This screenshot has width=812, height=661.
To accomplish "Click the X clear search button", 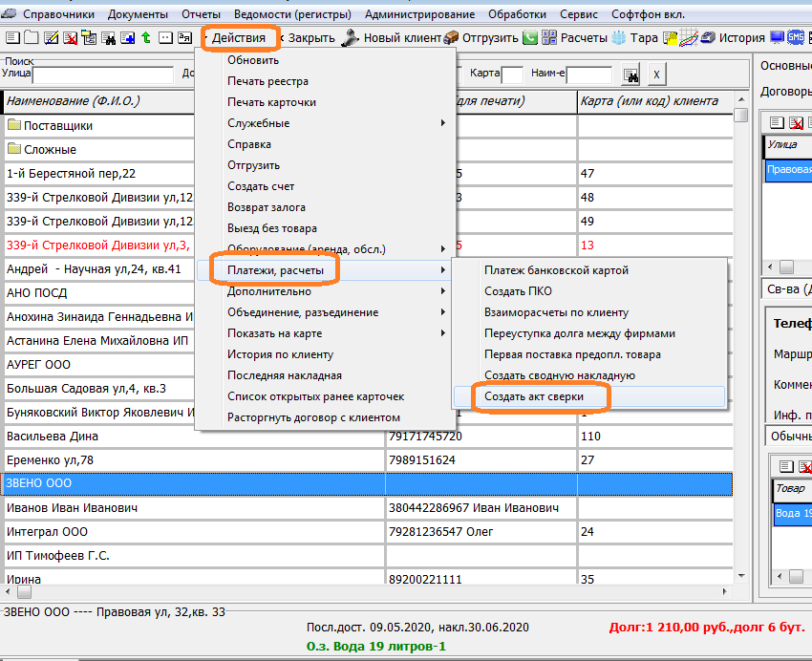I will [656, 75].
